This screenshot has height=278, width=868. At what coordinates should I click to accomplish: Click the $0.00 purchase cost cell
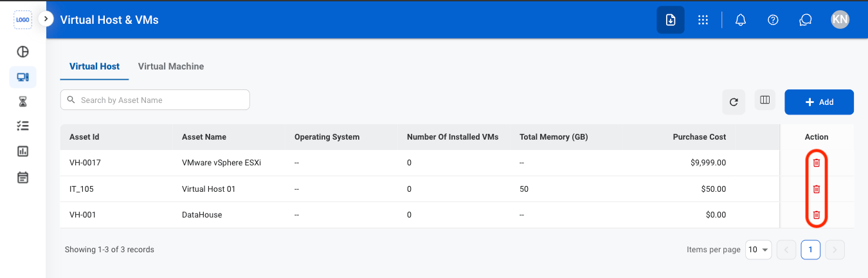click(716, 215)
